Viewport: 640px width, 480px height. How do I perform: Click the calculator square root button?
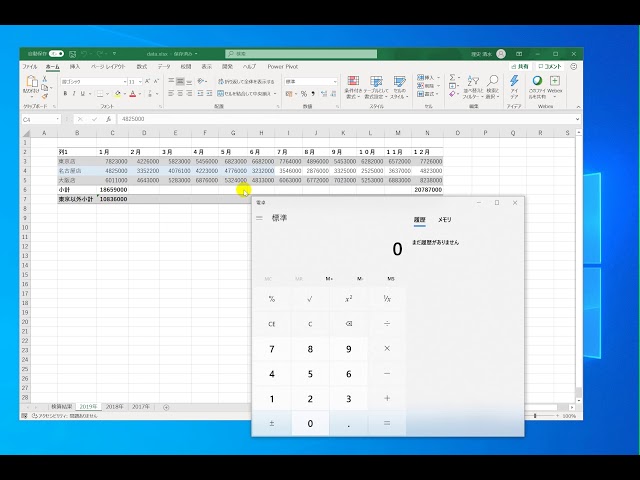(310, 299)
